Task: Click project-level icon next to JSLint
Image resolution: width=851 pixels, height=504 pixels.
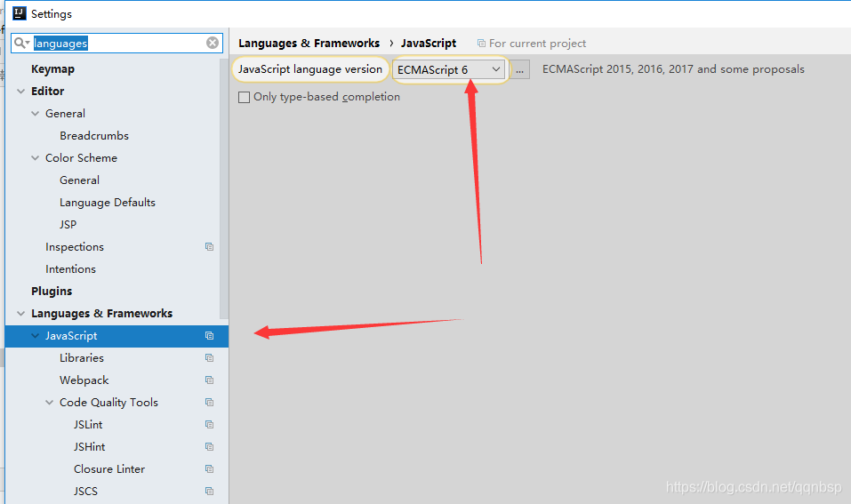Action: tap(209, 425)
